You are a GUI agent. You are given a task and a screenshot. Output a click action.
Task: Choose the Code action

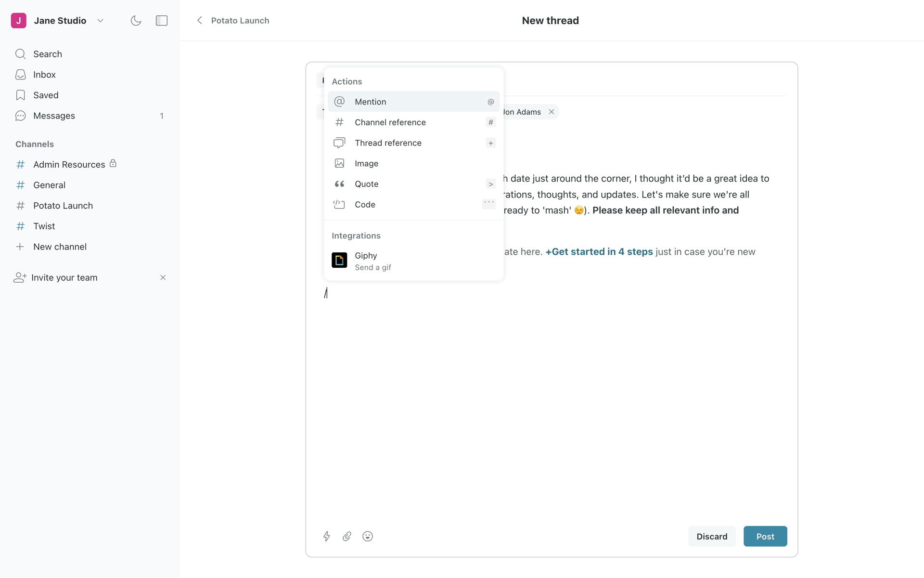414,205
